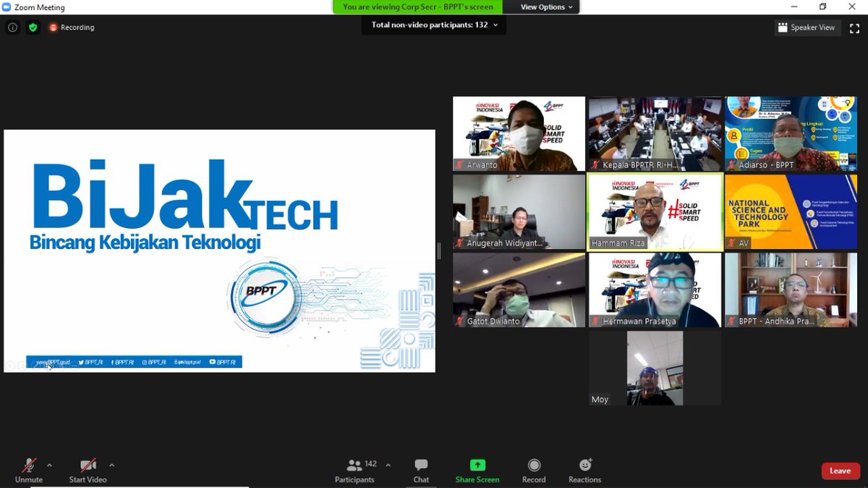Expand video options arrow beside Start Video
Image resolution: width=868 pixels, height=488 pixels.
pos(111,465)
